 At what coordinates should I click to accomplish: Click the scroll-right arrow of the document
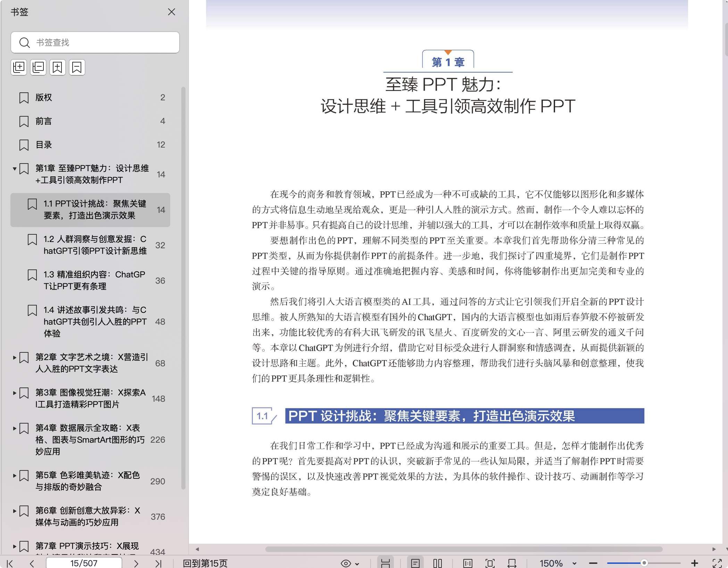[x=714, y=549]
